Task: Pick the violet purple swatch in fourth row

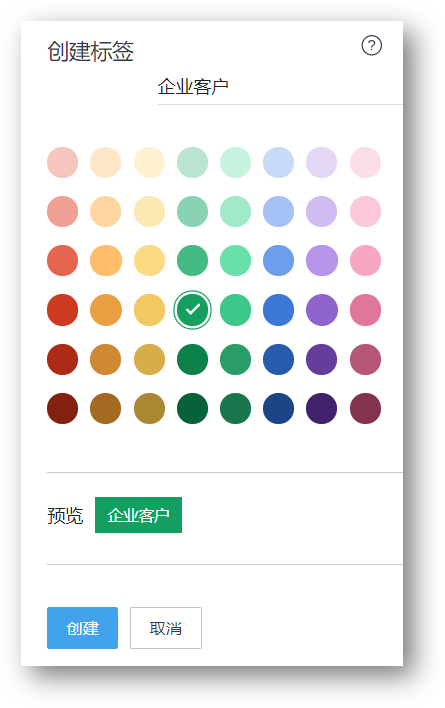Action: tap(321, 310)
